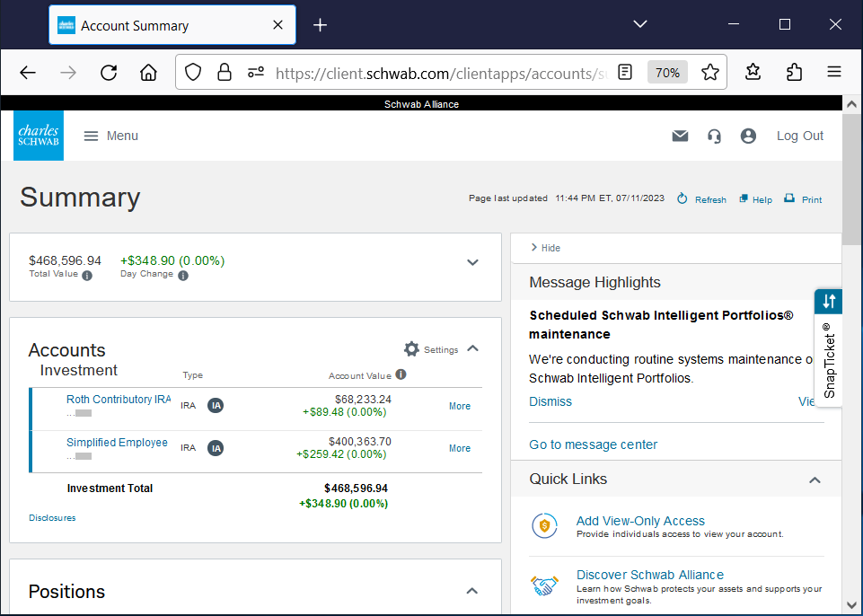
Task: Click the headset support icon
Action: [x=715, y=136]
